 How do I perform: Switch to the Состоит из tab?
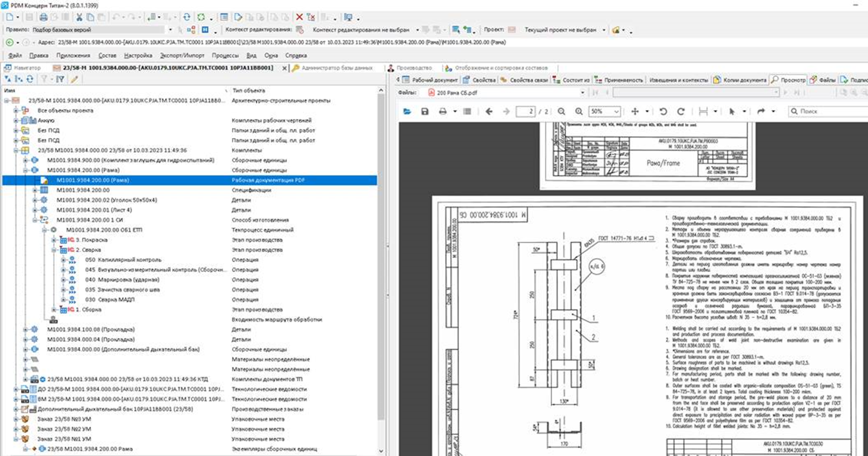tap(571, 80)
